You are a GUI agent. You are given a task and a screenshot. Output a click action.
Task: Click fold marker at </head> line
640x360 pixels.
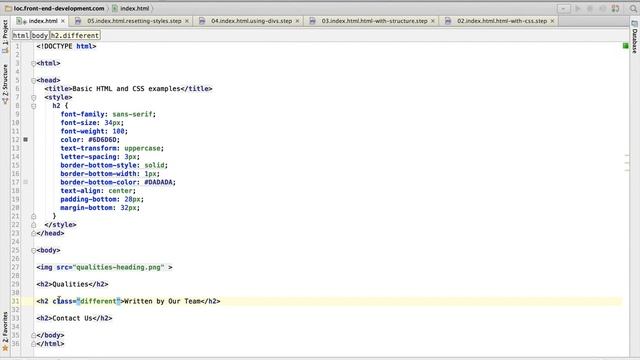[33, 233]
